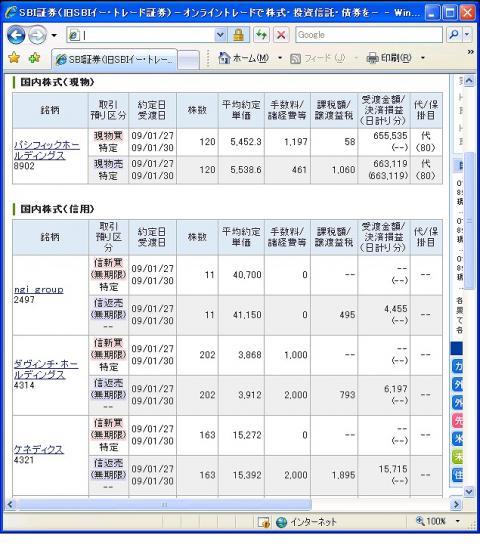Open the 100% zoom level dropdown
This screenshot has height=560, width=480.
point(458,521)
